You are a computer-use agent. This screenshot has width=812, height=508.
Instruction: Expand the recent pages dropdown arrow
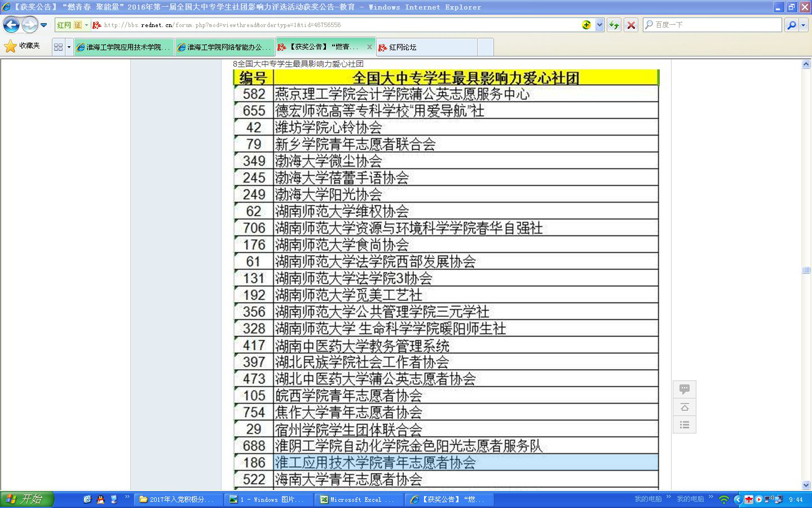[44, 25]
